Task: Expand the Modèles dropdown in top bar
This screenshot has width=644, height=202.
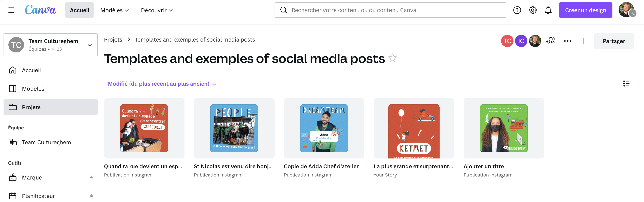Action: (x=114, y=10)
